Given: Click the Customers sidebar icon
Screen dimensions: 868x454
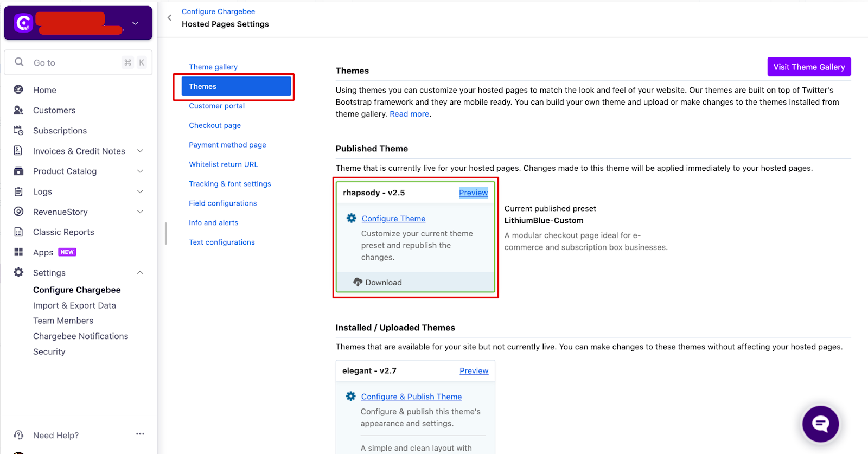Looking at the screenshot, I should [x=18, y=110].
